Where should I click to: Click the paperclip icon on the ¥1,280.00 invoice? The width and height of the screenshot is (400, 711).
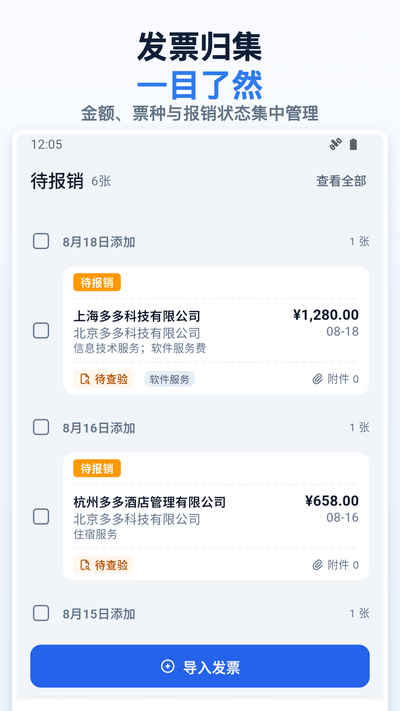[317, 379]
